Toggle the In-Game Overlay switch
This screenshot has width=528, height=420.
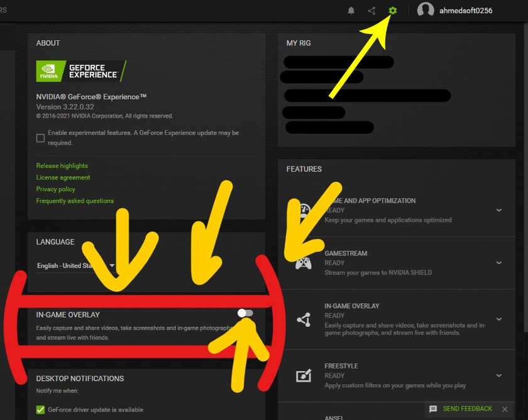[245, 313]
